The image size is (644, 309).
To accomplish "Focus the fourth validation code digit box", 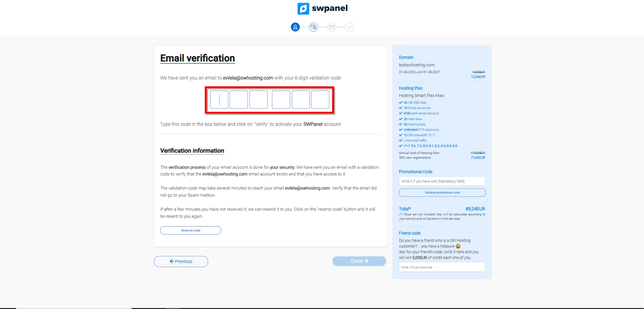I will point(281,100).
